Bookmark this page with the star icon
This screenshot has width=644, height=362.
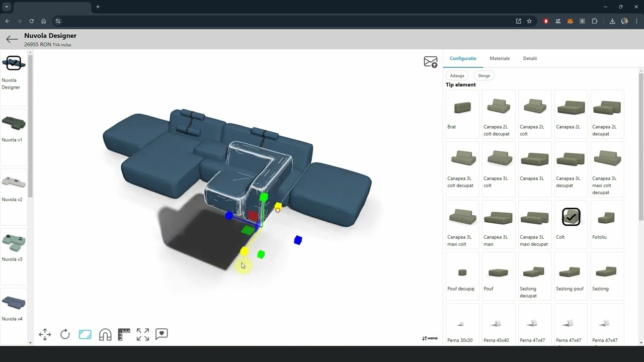[x=529, y=21]
